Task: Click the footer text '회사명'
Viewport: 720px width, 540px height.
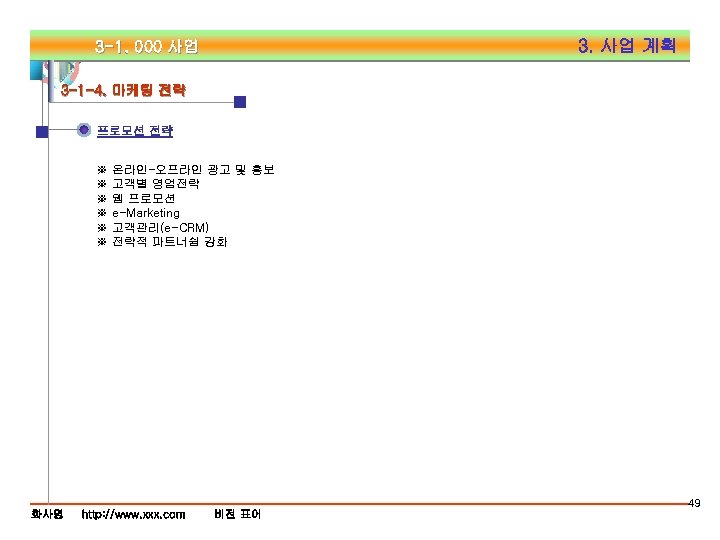Action: tap(47, 514)
